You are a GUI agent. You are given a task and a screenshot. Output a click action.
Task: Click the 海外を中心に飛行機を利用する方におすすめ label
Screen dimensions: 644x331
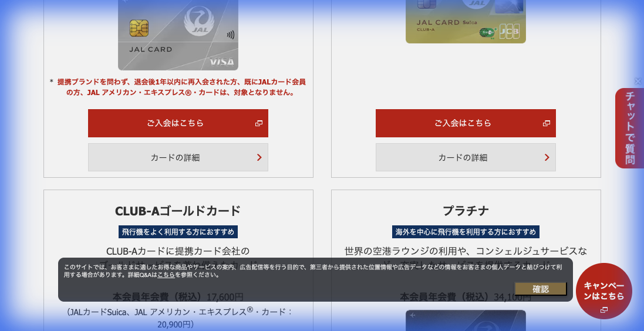coord(466,232)
